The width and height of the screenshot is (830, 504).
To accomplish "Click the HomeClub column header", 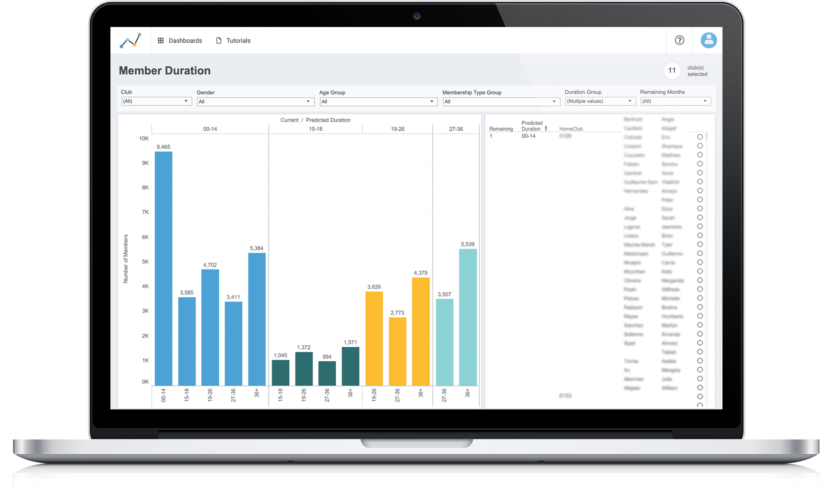I will (571, 129).
